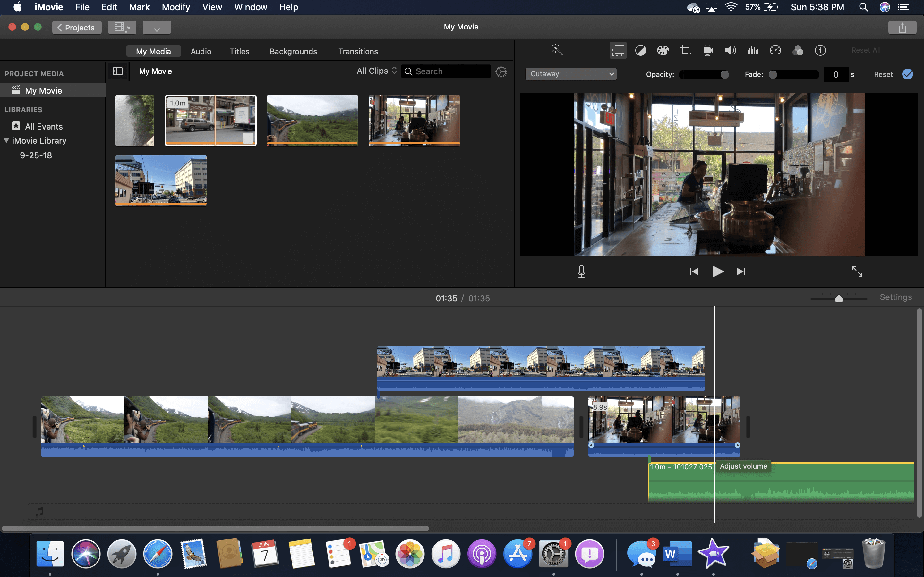Click Reset button for clip adjustments
Image resolution: width=924 pixels, height=577 pixels.
[x=883, y=73]
